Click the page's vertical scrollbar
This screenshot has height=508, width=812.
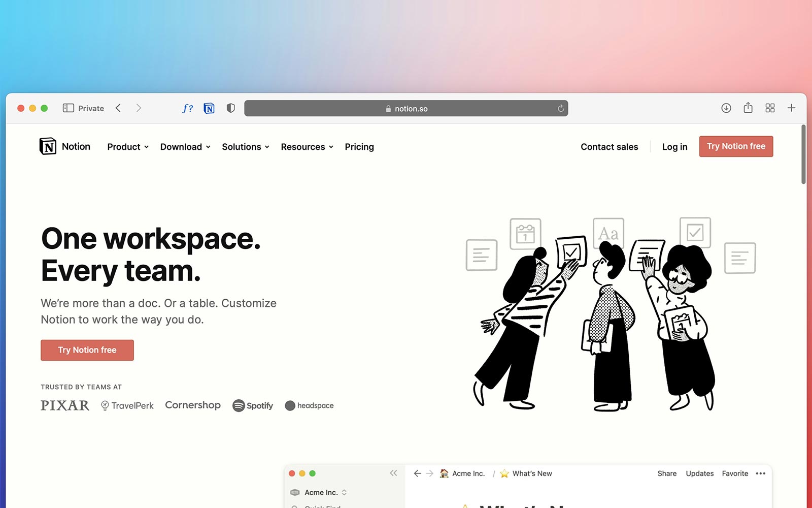click(803, 154)
